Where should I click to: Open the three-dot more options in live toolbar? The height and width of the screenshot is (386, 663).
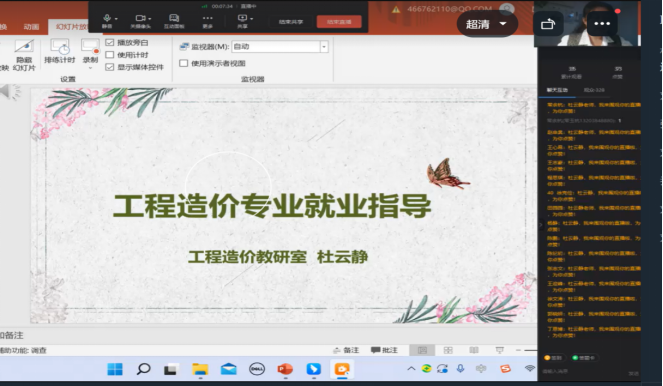(207, 21)
